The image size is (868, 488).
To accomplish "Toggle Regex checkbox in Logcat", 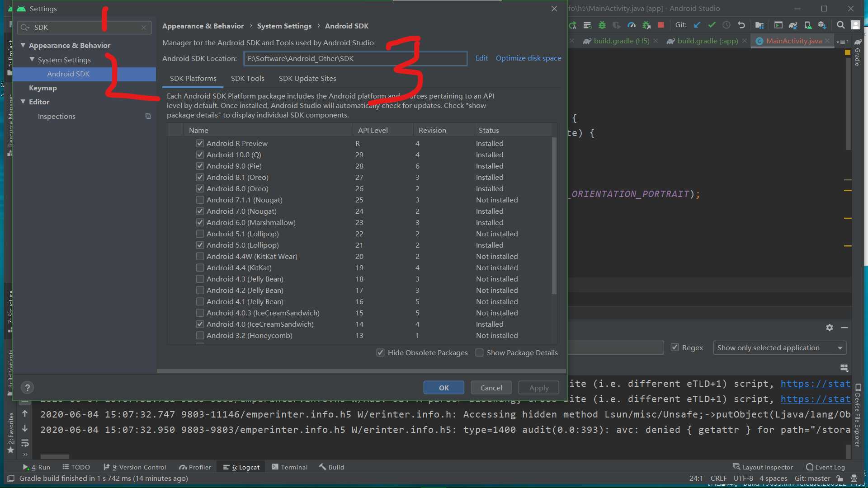I will pos(675,347).
